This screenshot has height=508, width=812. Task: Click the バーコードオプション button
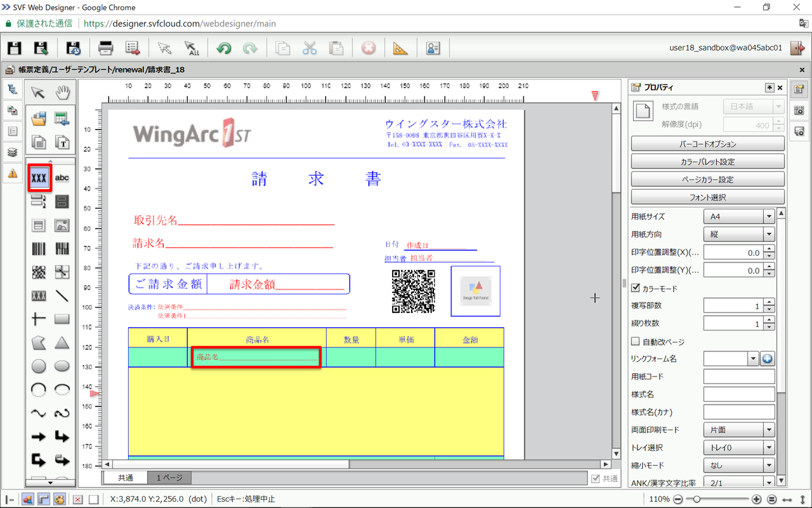click(x=707, y=144)
